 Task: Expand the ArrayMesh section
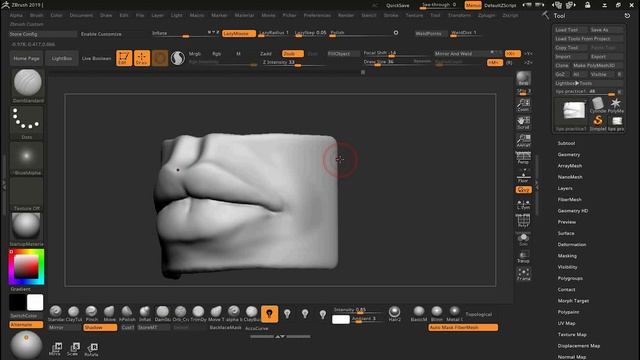570,166
